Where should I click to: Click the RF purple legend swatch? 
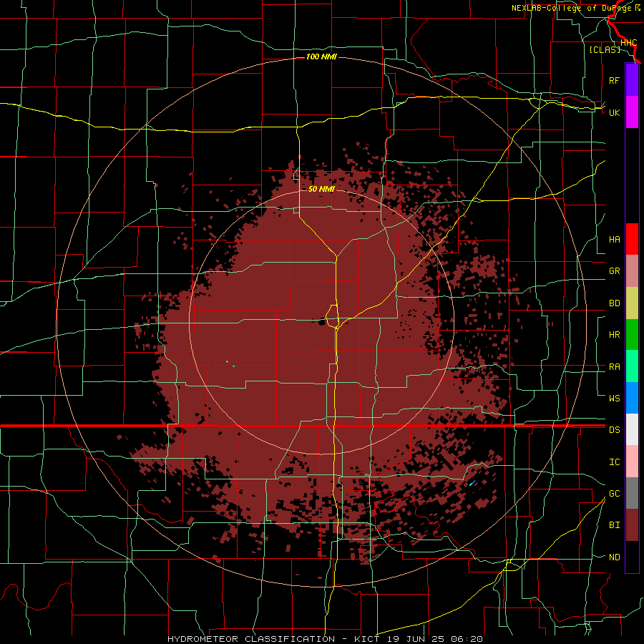pos(632,80)
